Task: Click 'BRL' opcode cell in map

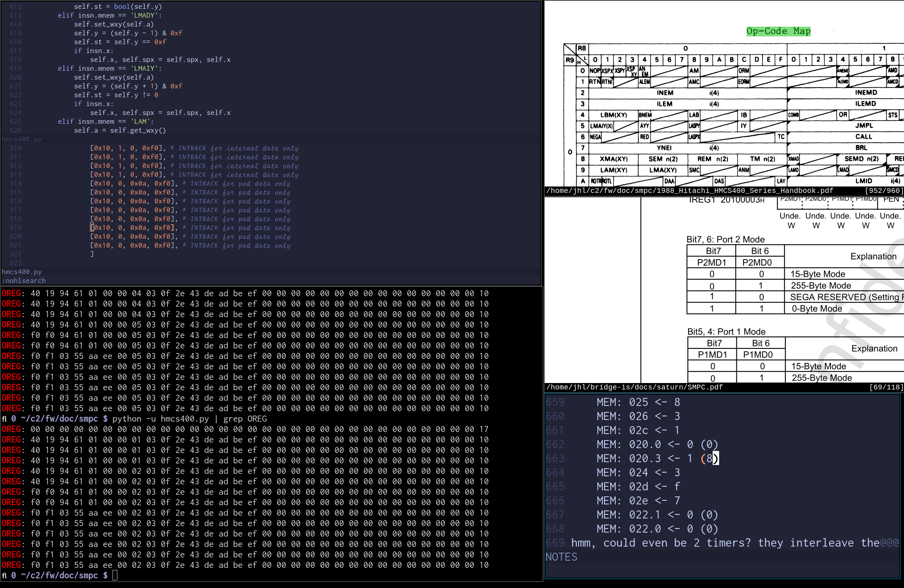Action: [861, 148]
